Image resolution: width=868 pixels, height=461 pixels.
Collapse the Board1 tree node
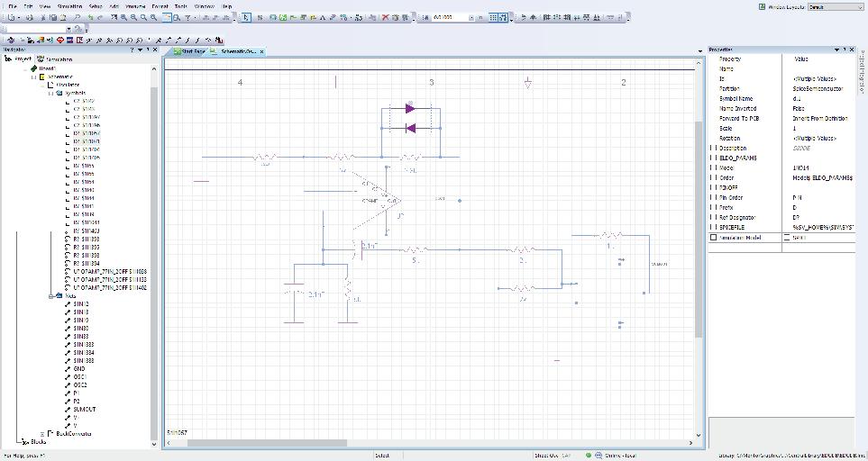tap(25, 69)
